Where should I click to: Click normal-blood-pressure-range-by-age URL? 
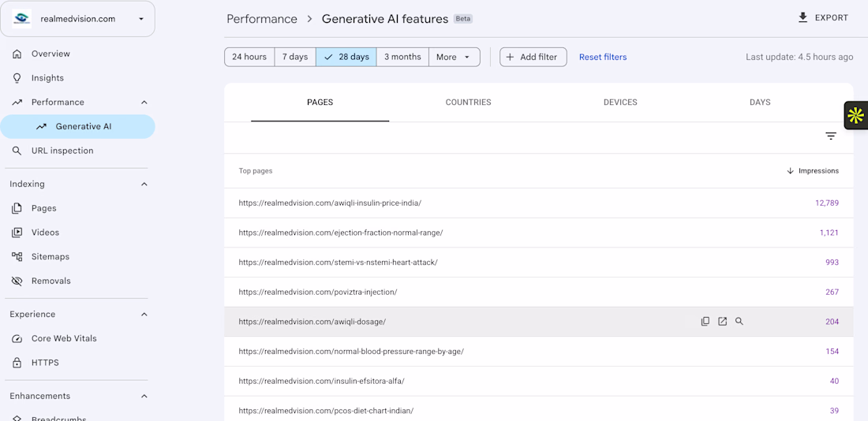pos(351,352)
